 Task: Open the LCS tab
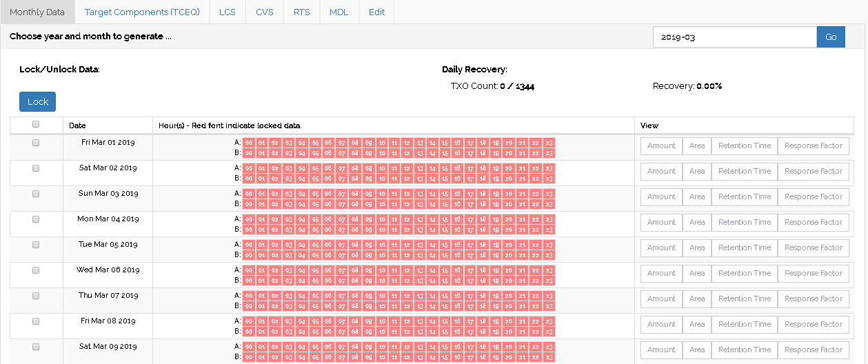pos(227,12)
